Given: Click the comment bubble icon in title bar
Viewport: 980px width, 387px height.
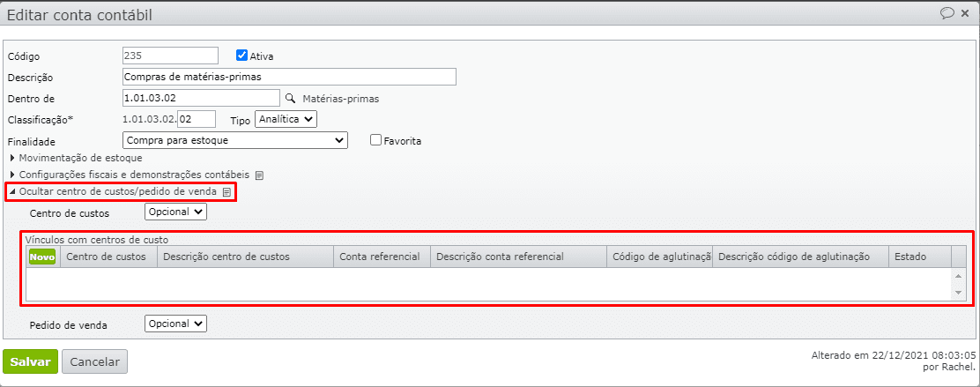Looking at the screenshot, I should pyautogui.click(x=947, y=13).
